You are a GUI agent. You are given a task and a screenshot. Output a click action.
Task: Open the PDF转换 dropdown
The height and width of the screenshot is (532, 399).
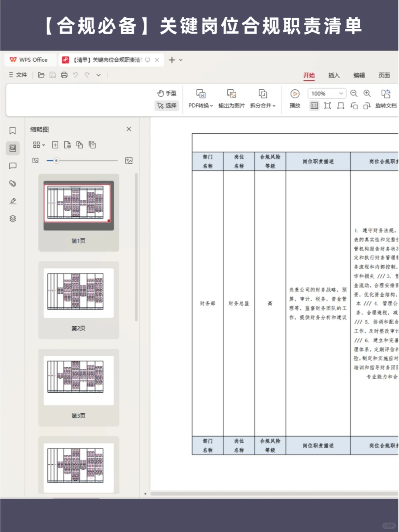pos(201,99)
